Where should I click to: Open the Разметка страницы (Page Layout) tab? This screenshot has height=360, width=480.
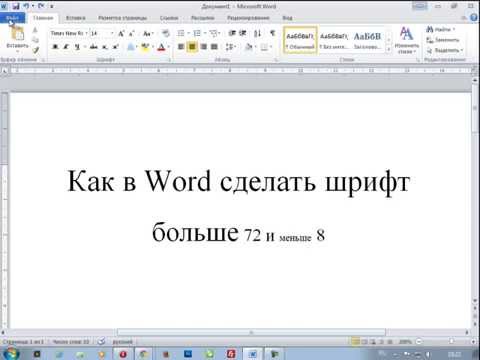click(122, 18)
